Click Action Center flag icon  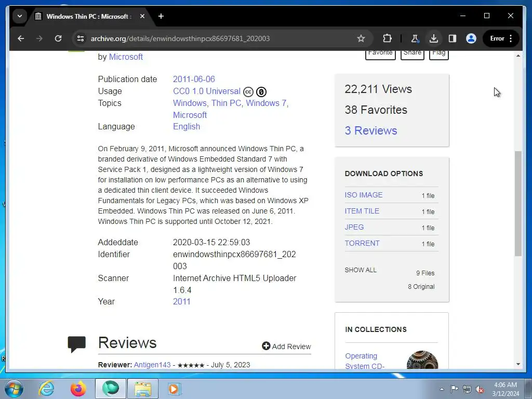pos(454,389)
